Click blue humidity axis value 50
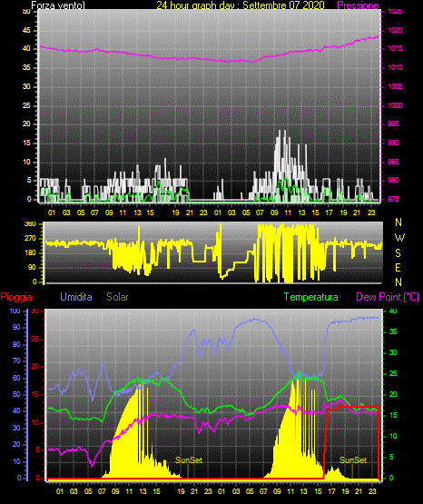Image resolution: width=423 pixels, height=504 pixels. (16, 394)
